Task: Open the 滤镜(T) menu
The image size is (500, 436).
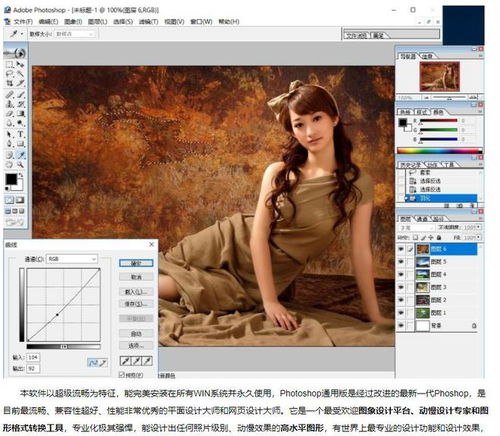Action: tap(148, 22)
